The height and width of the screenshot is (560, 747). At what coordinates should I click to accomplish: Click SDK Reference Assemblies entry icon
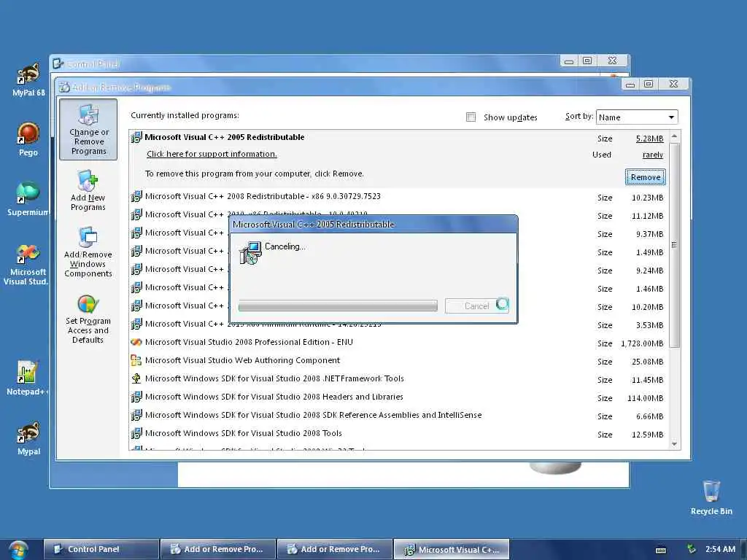pos(136,415)
